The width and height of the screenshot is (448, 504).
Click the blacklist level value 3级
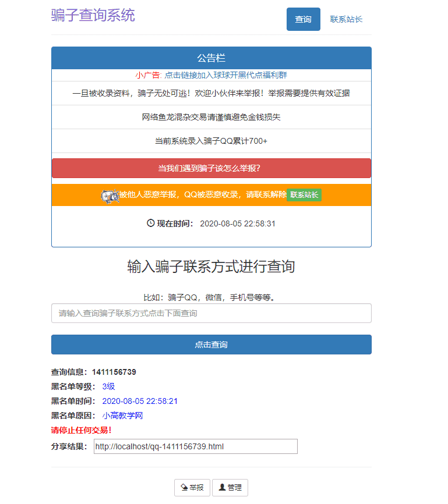click(108, 386)
